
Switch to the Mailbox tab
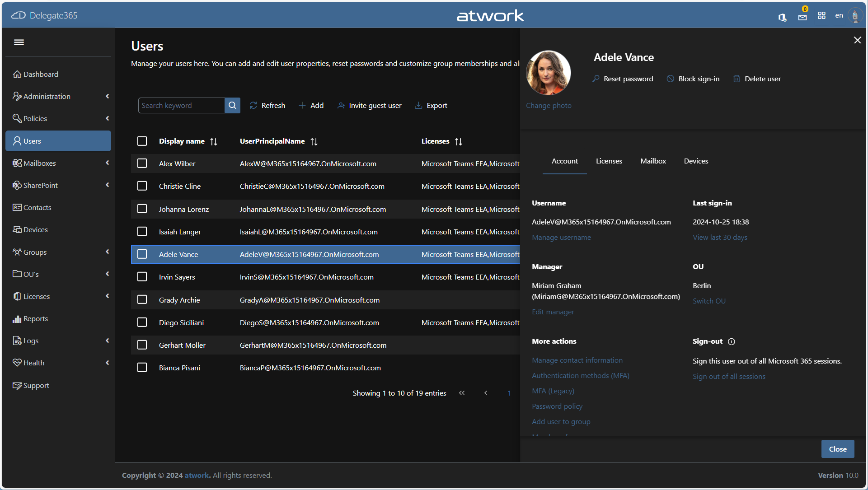pyautogui.click(x=653, y=161)
